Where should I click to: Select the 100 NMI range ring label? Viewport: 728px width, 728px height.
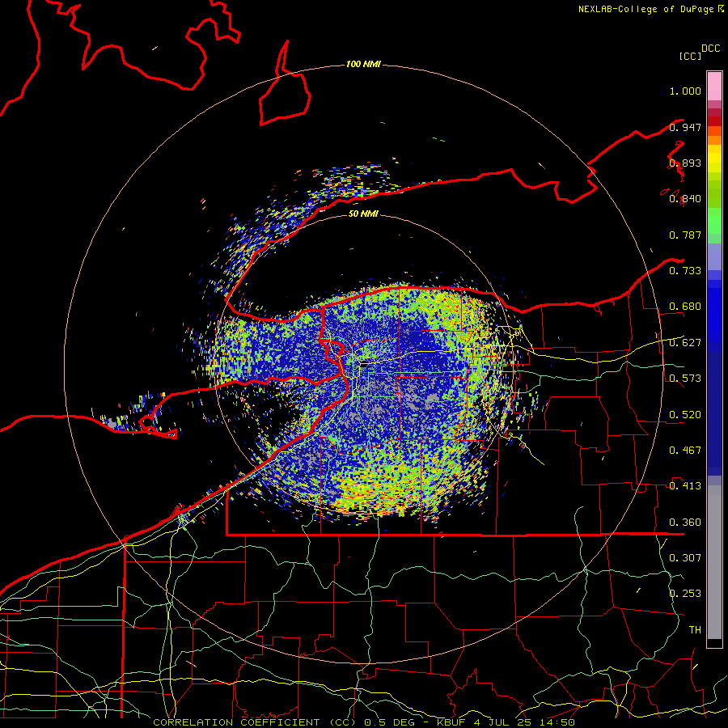coord(363,64)
